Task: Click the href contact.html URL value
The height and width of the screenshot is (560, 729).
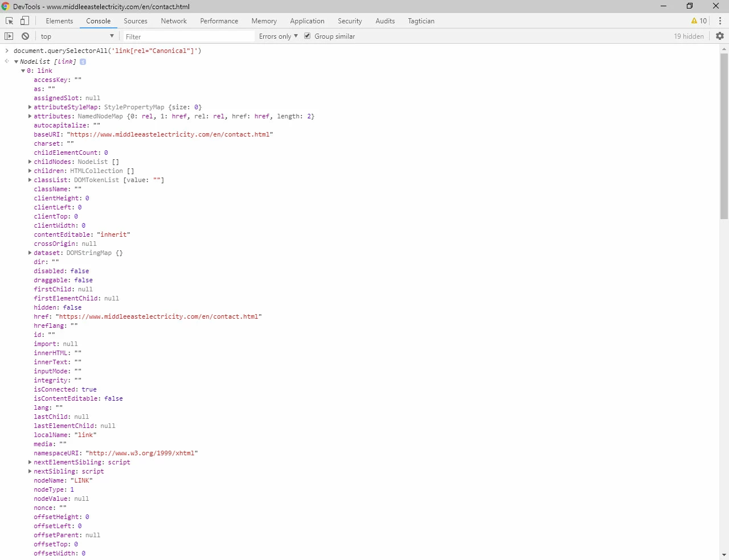Action: point(159,316)
